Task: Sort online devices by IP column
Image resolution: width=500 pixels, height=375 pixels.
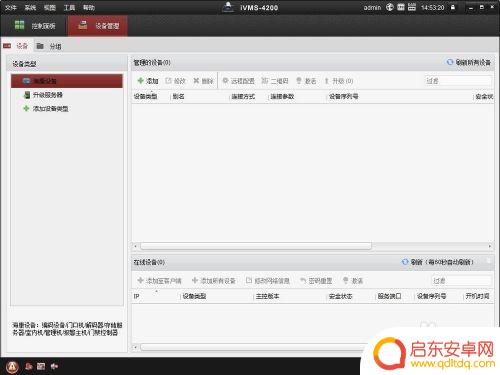Action: pos(136,296)
